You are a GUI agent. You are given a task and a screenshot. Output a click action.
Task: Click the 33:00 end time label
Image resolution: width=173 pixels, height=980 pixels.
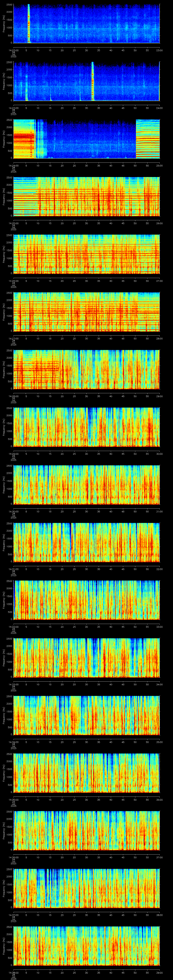(159, 627)
